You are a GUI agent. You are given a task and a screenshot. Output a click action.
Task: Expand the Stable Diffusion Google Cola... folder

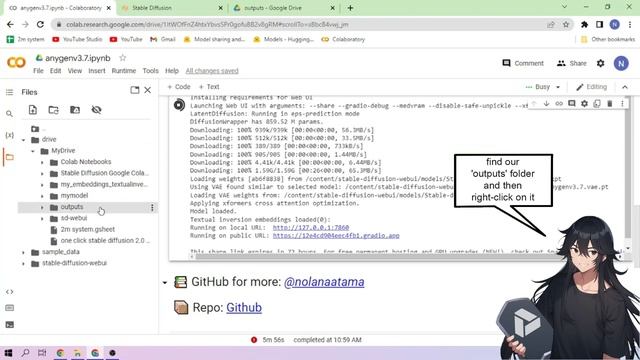coord(42,173)
